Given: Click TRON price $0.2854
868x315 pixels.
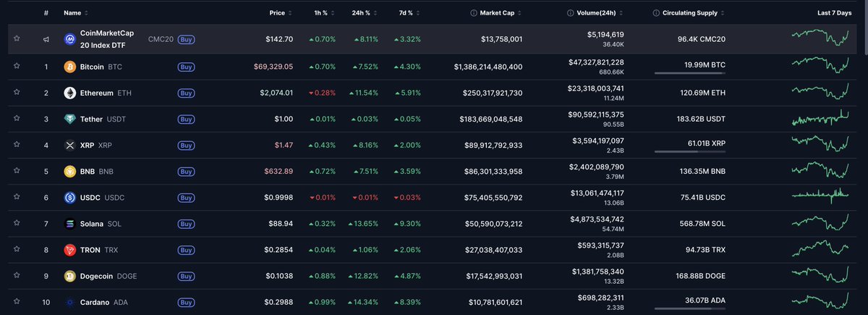Looking at the screenshot, I should point(278,250).
